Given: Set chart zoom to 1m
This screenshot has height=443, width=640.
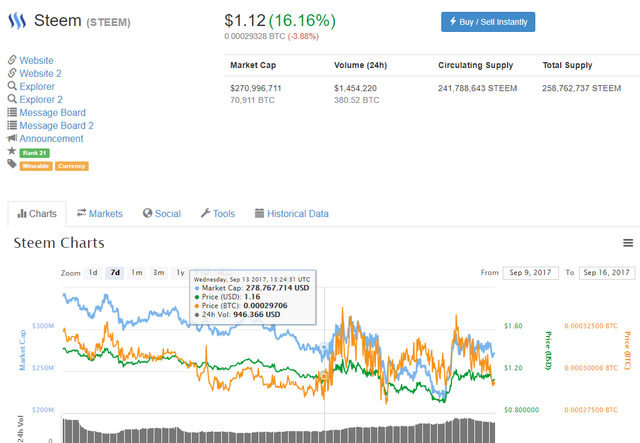Looking at the screenshot, I should [x=137, y=273].
